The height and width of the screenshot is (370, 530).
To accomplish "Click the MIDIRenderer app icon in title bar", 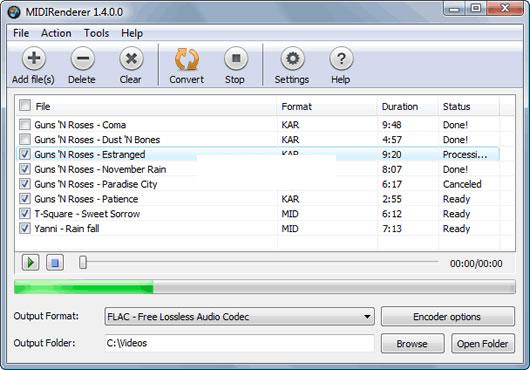I will click(x=14, y=12).
